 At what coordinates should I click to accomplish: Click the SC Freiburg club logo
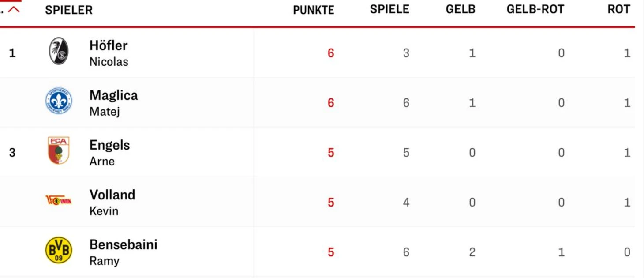[x=59, y=52]
